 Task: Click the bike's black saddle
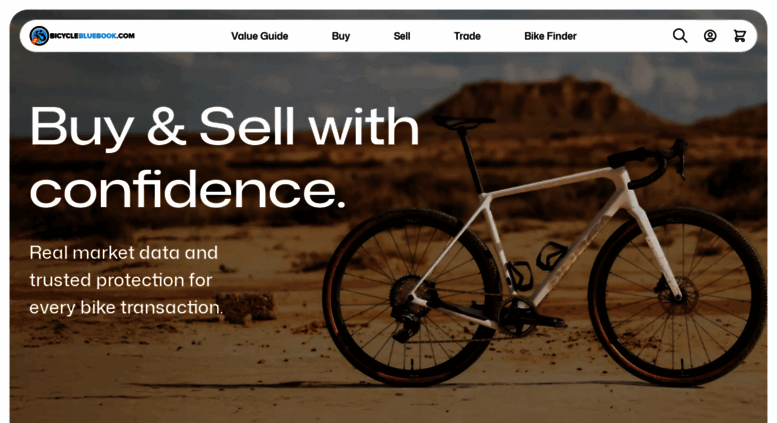coord(463,122)
